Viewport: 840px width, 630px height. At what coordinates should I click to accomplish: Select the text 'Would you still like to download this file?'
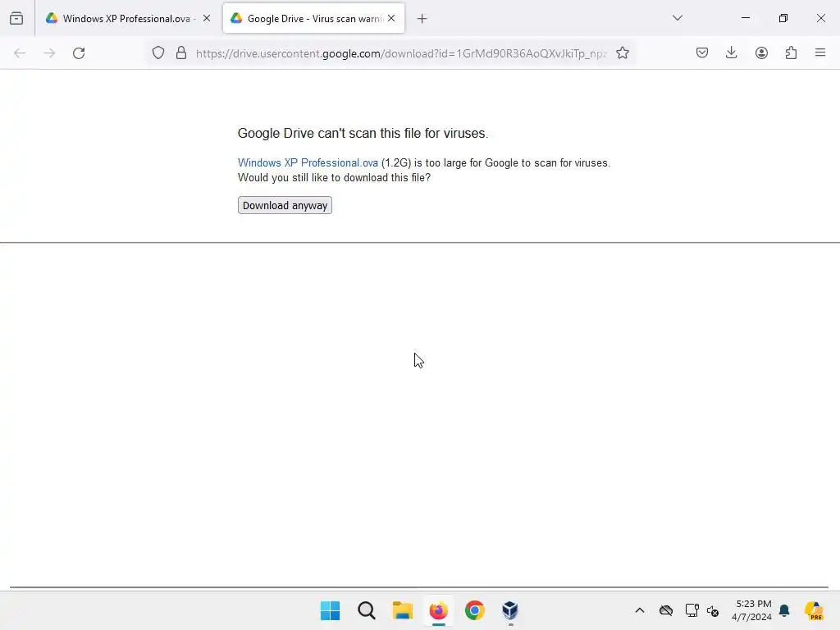pyautogui.click(x=334, y=178)
